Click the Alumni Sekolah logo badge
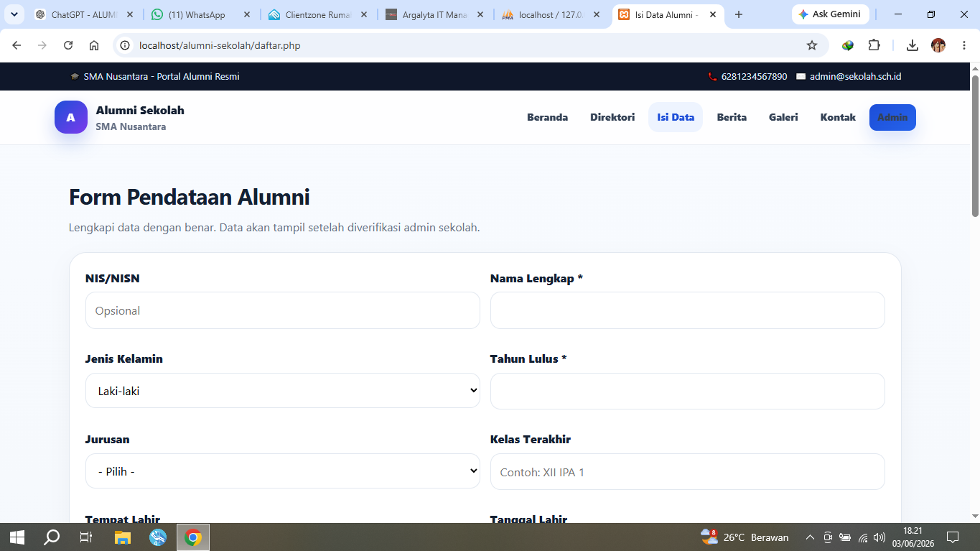The image size is (980, 551). [71, 117]
